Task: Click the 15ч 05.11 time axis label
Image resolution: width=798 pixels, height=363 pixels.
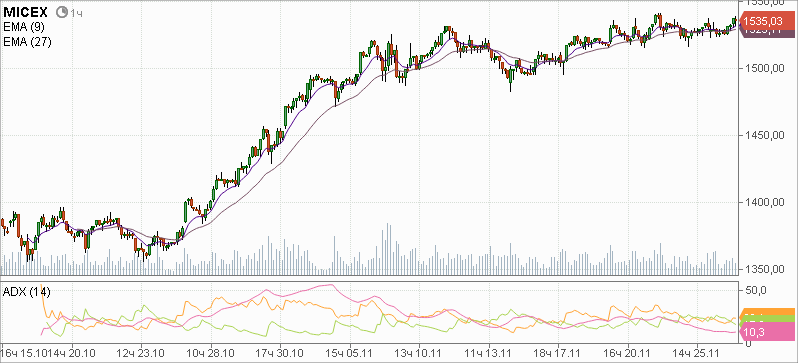Action: click(349, 353)
